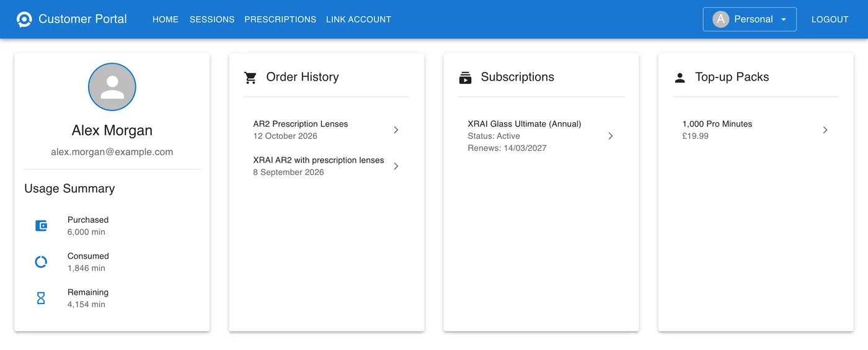
Task: Click the email alex.morgan@example.com
Action: tap(112, 152)
